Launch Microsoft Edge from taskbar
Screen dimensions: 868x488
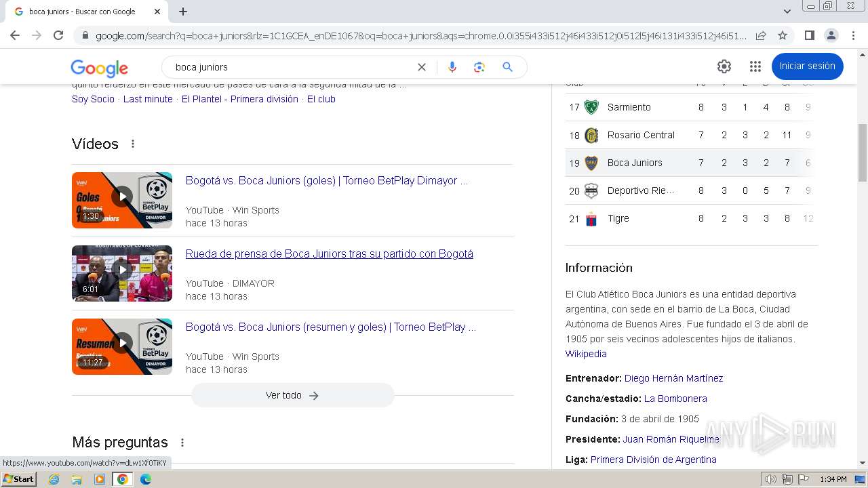(146, 479)
